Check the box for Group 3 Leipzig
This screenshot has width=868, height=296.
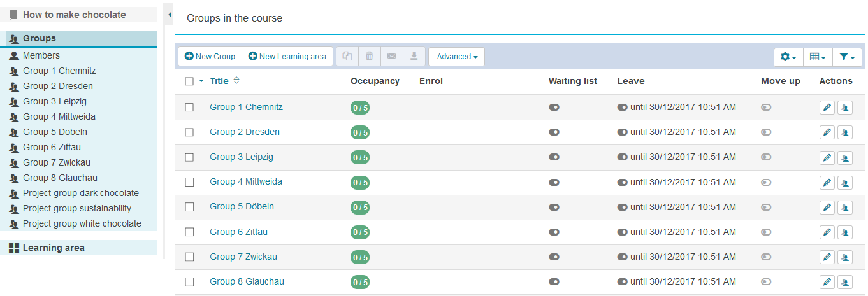(x=189, y=157)
